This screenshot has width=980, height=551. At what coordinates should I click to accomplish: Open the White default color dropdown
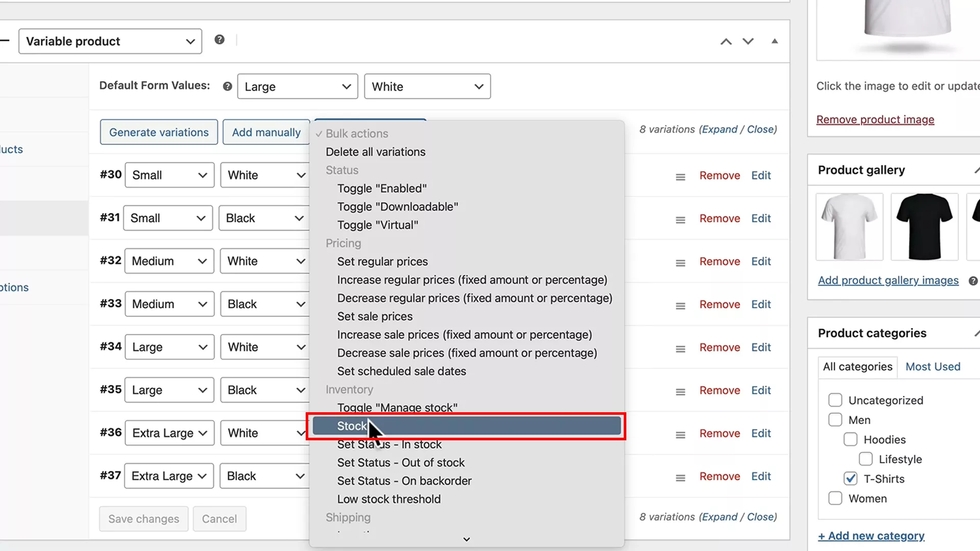tap(427, 86)
